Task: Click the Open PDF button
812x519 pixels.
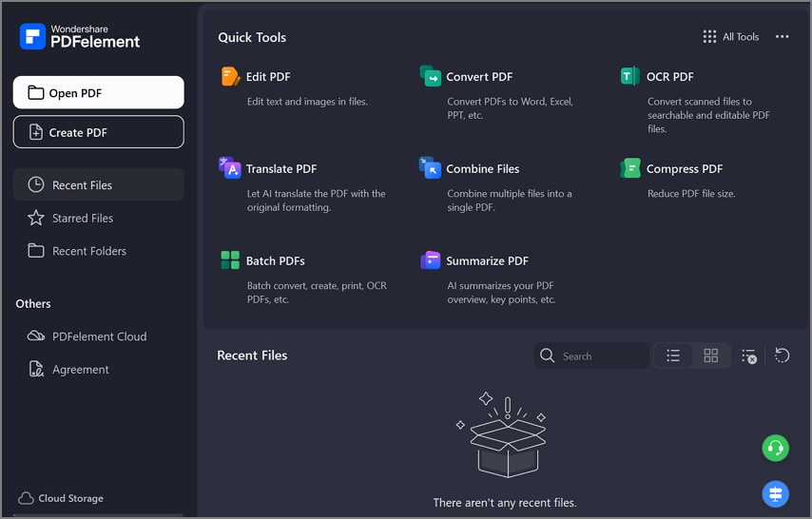Action: click(98, 93)
